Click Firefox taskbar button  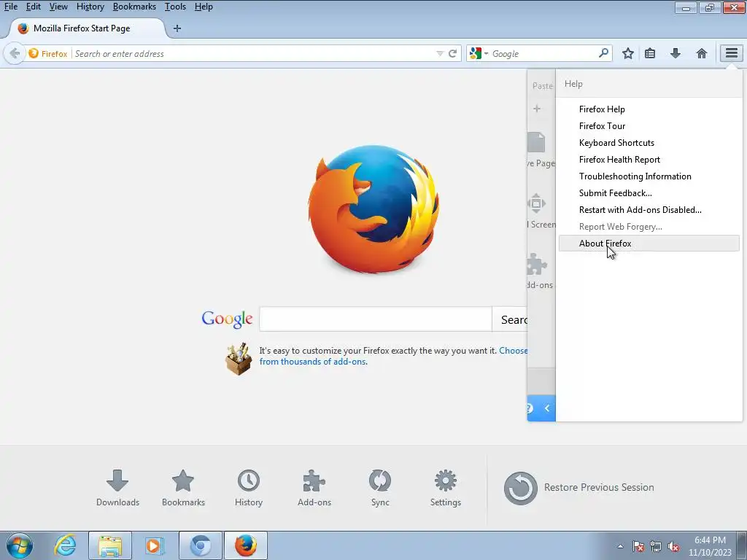[x=246, y=545]
